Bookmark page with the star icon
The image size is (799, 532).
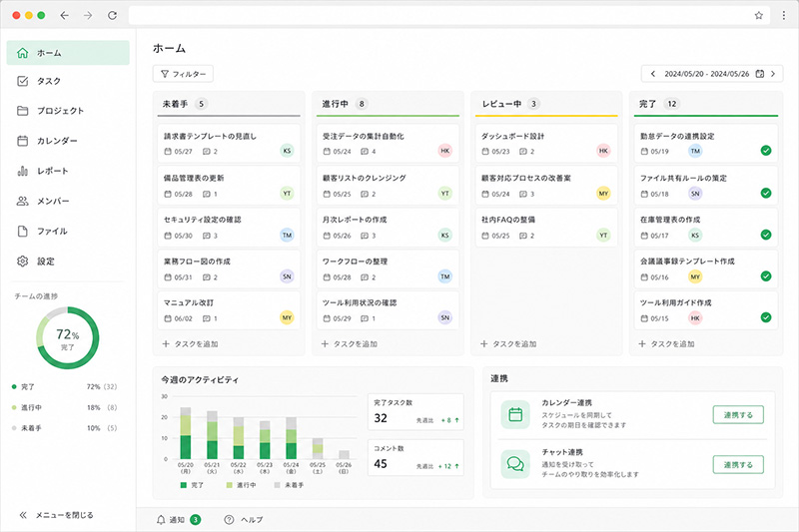click(759, 15)
